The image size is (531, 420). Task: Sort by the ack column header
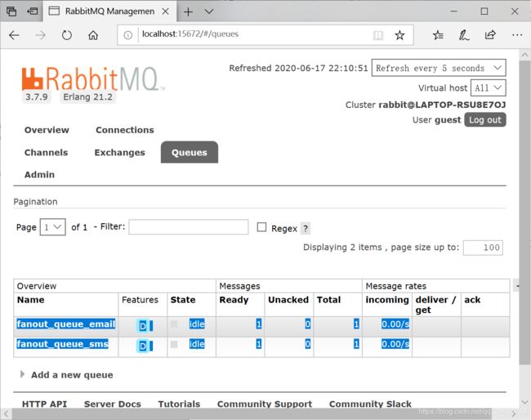tap(472, 300)
